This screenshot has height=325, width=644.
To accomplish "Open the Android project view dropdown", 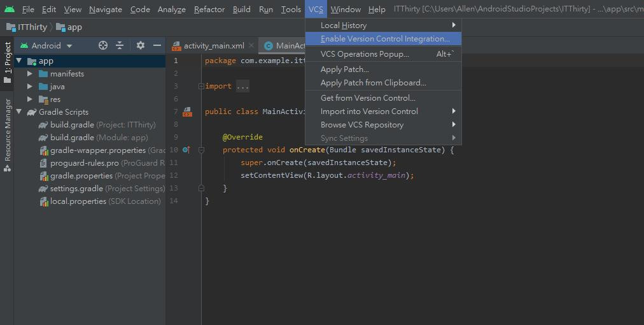I will [x=46, y=46].
